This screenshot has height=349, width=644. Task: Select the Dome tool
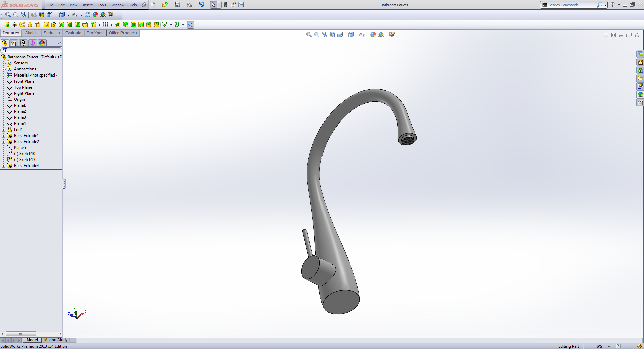[x=149, y=24]
